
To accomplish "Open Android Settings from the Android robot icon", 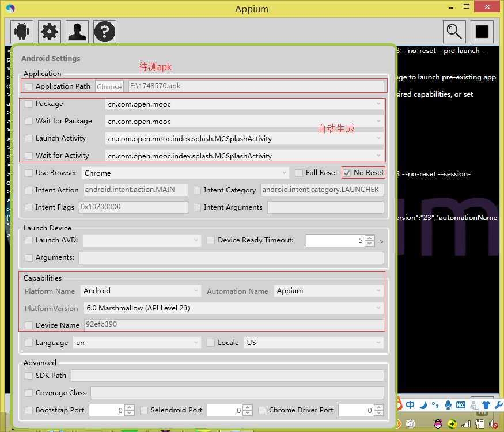I will pyautogui.click(x=21, y=32).
